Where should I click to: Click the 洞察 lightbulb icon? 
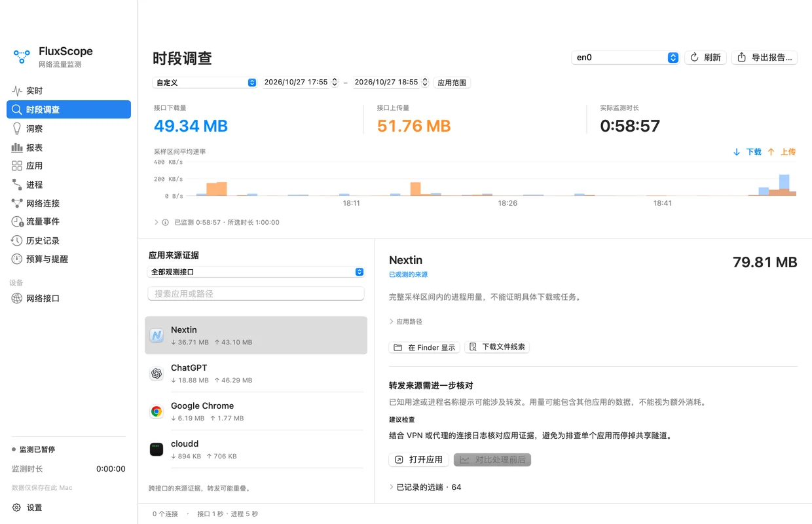point(17,128)
